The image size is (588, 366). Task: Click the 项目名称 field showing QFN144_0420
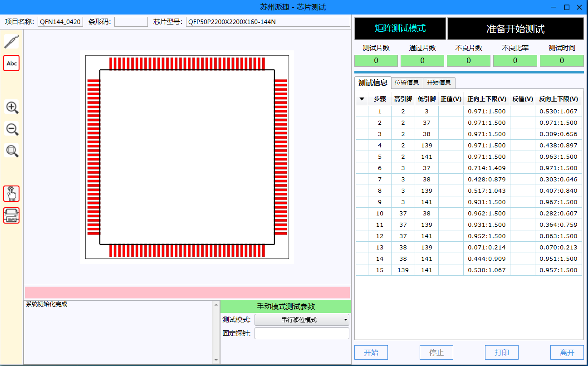point(60,22)
